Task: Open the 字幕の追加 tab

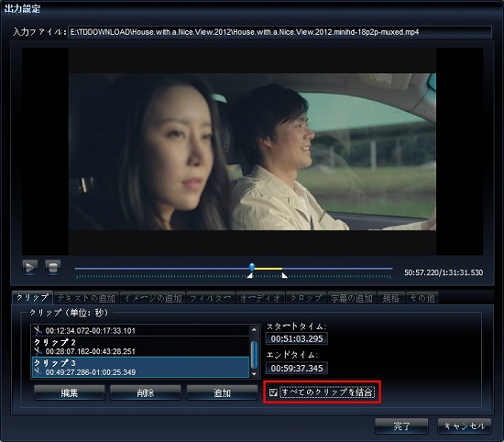Action: [x=351, y=298]
